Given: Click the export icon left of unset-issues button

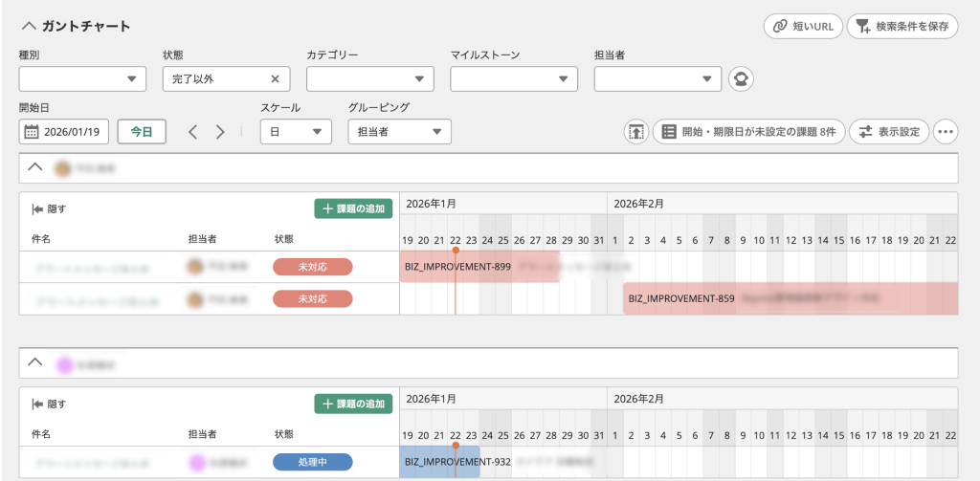Looking at the screenshot, I should [x=635, y=132].
